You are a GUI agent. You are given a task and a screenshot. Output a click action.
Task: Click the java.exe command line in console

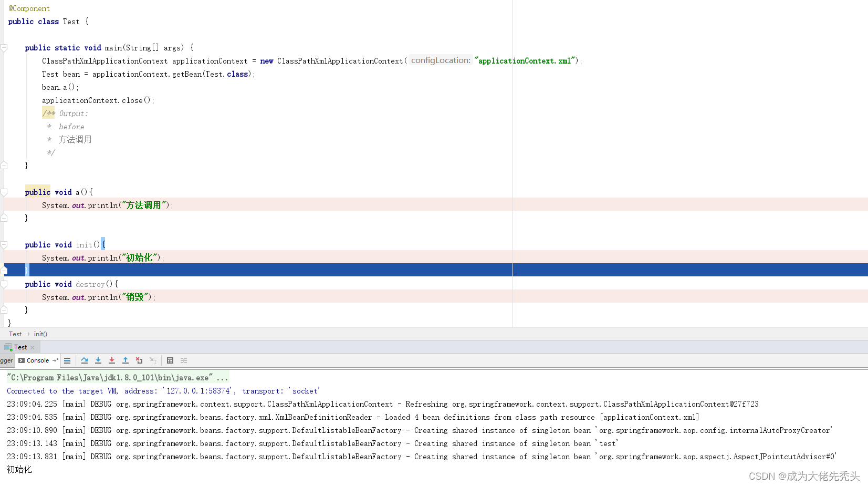118,378
